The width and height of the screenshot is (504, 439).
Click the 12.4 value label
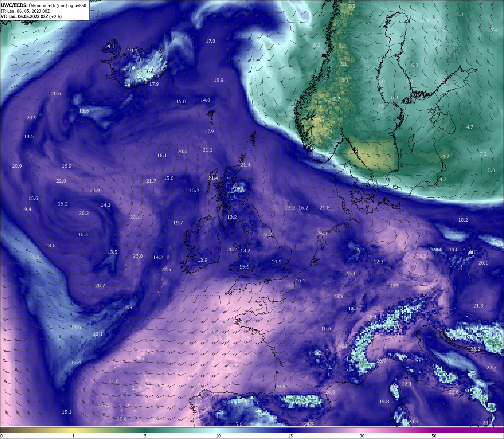(x=76, y=363)
